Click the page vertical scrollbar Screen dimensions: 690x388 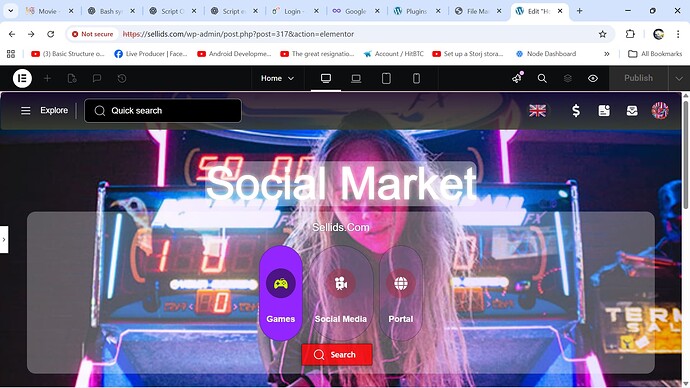[x=686, y=154]
